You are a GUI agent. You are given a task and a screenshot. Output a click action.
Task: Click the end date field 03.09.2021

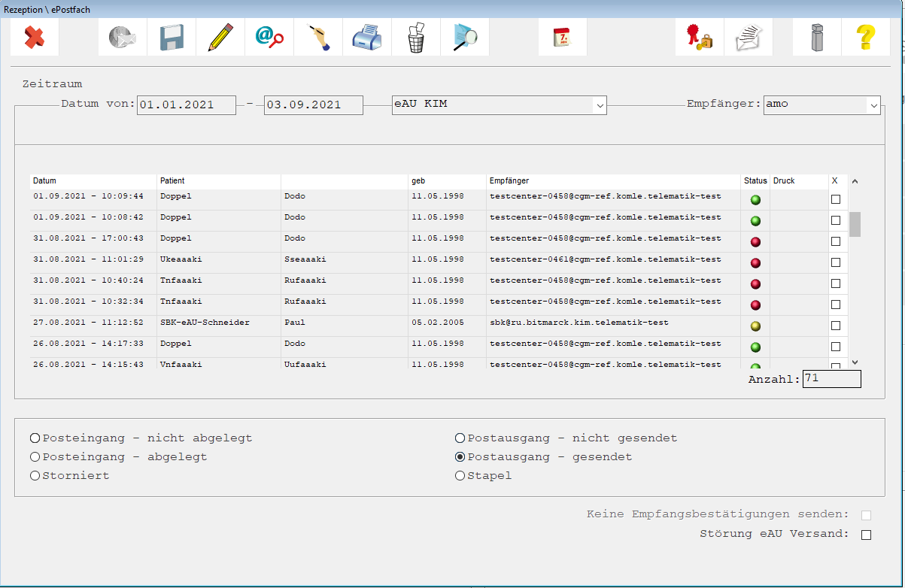pos(314,105)
